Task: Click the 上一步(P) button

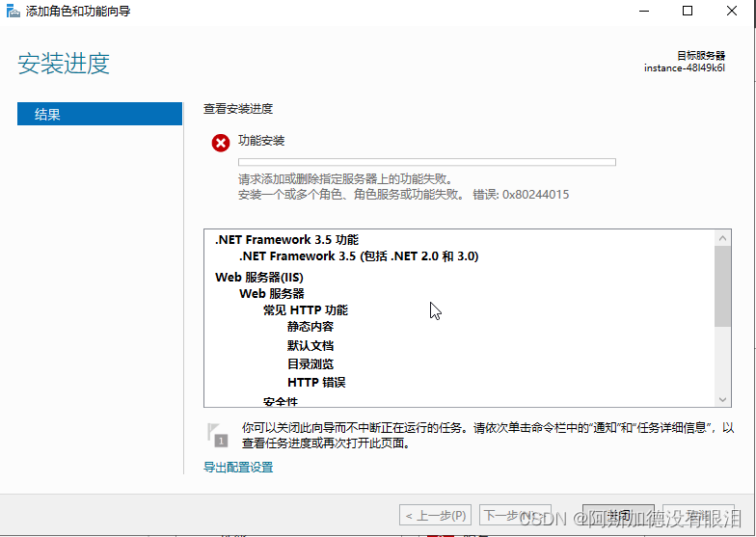Action: [x=436, y=516]
